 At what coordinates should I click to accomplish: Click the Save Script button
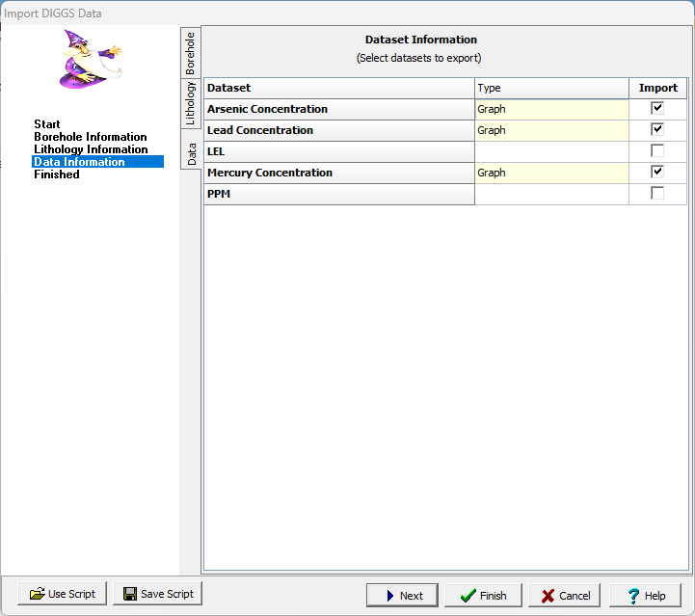click(x=157, y=594)
